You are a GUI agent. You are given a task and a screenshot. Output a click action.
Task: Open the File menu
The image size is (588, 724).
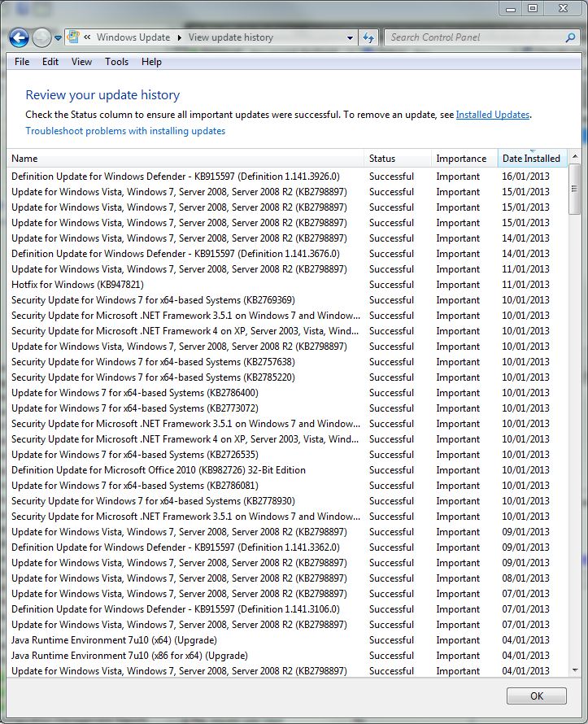click(x=22, y=62)
